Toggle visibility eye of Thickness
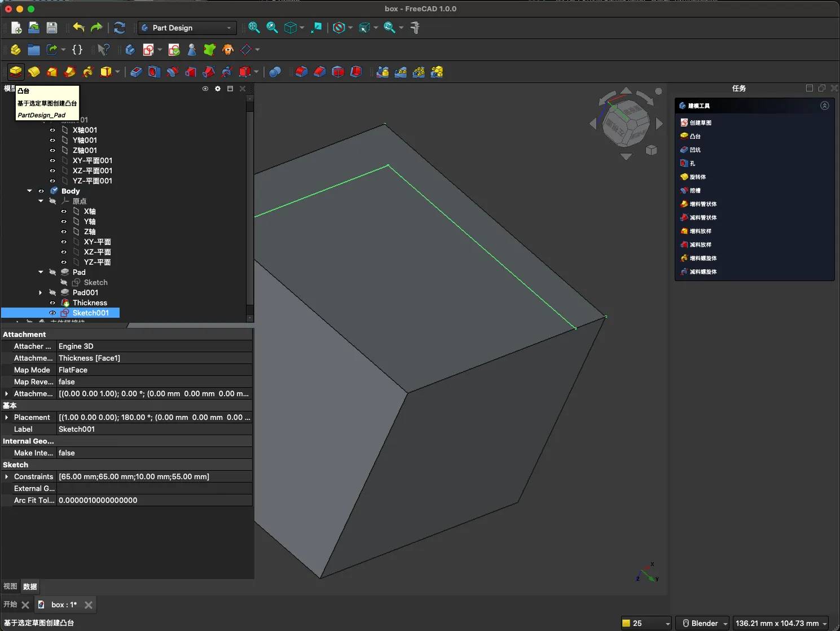Screen dimensions: 840x631 coord(52,303)
